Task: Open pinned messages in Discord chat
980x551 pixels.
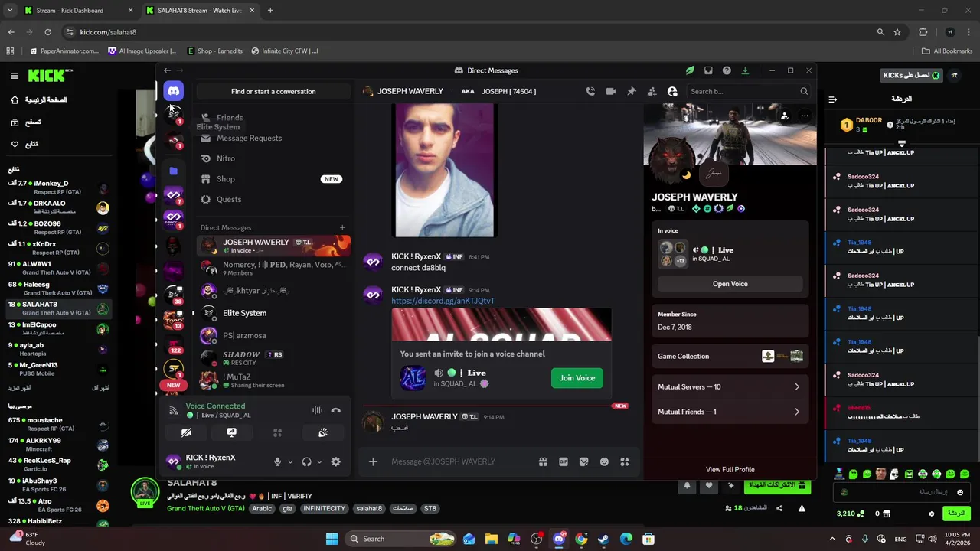Action: [632, 91]
